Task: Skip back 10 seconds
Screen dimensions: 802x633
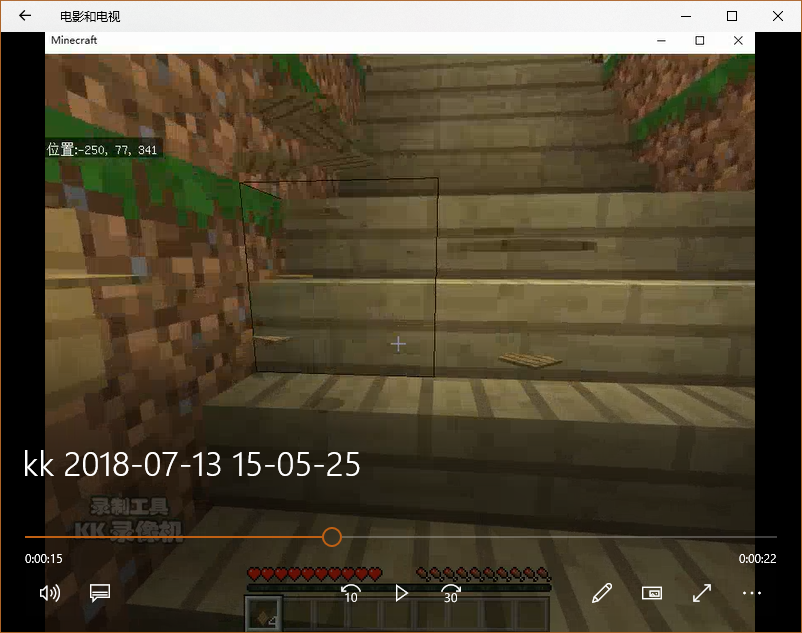Action: [x=351, y=593]
